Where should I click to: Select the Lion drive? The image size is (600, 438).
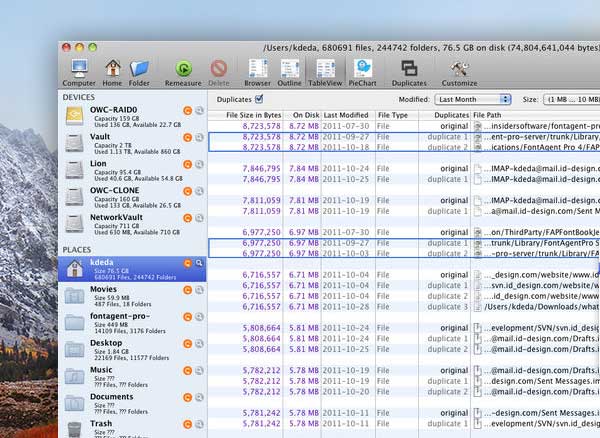click(132, 170)
